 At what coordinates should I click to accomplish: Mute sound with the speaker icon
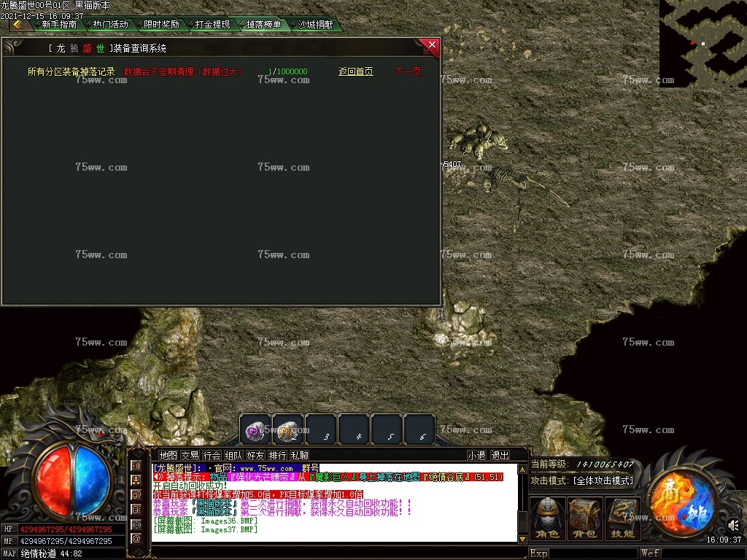coord(734,526)
